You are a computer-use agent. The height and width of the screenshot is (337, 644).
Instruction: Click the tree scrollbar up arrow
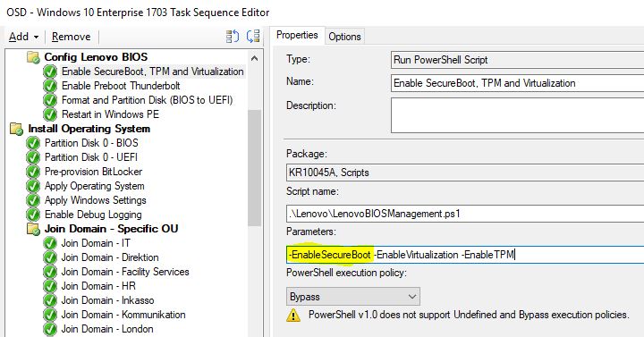pos(255,58)
